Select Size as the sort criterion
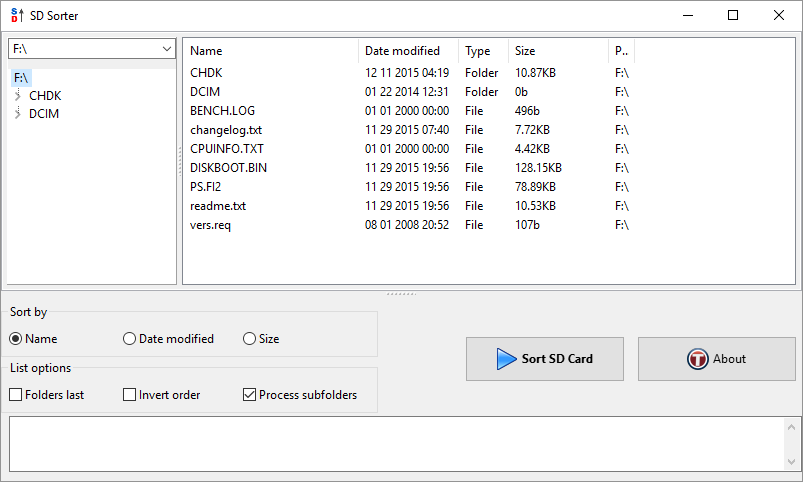803x482 pixels. pyautogui.click(x=250, y=339)
